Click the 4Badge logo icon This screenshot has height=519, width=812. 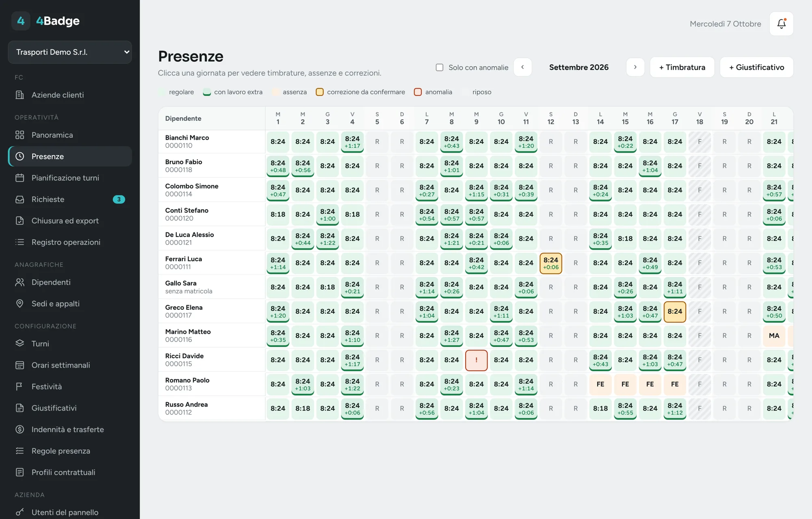pyautogui.click(x=21, y=21)
